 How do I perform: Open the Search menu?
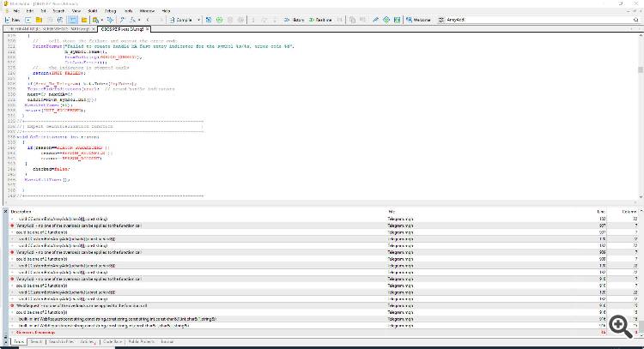coord(58,11)
